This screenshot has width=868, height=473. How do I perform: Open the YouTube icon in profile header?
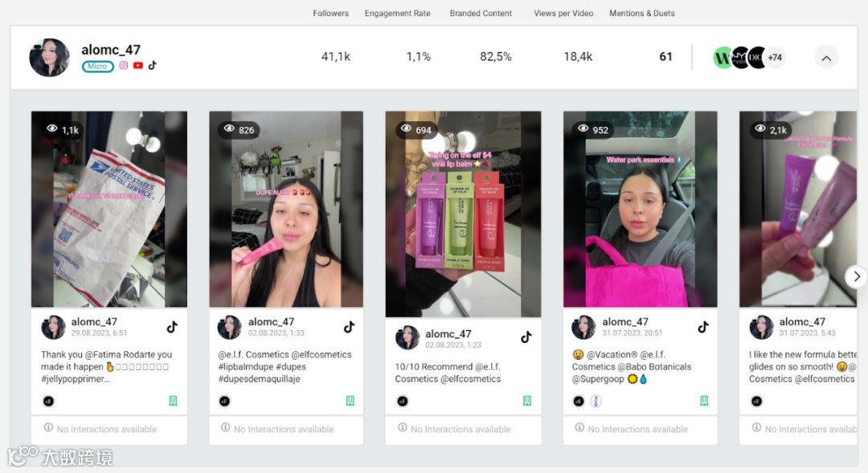point(138,65)
